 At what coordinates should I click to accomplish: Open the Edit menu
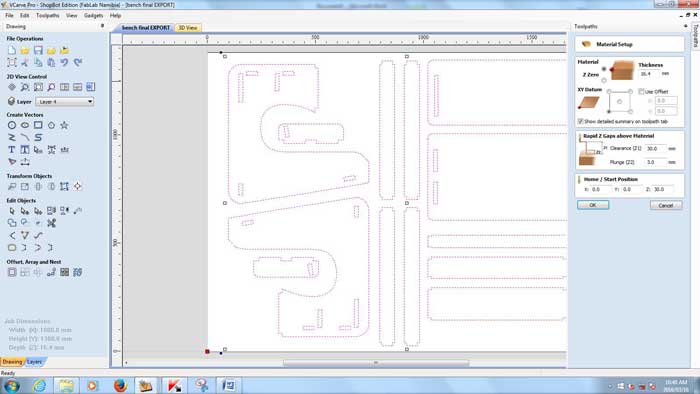point(25,16)
